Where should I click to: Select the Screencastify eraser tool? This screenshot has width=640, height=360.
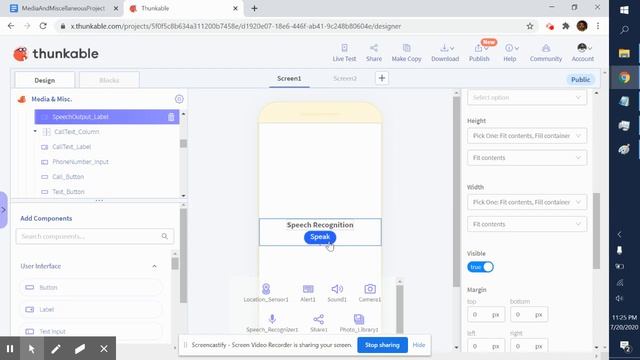[x=80, y=349]
